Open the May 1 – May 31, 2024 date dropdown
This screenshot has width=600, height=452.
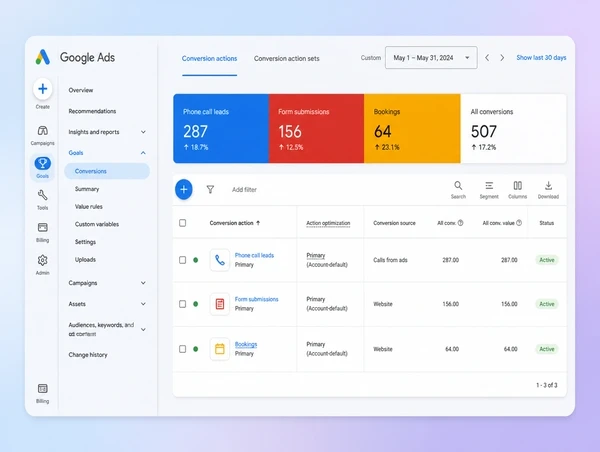coord(431,58)
